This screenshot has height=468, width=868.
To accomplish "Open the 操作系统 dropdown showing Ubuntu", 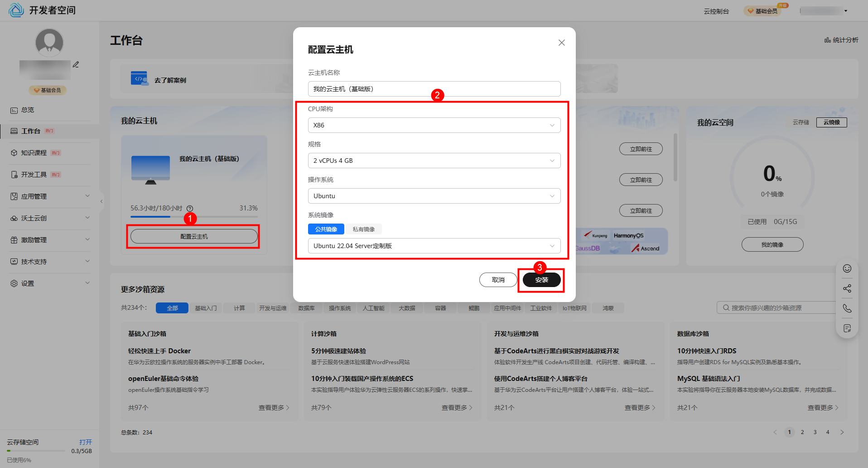I will click(434, 196).
